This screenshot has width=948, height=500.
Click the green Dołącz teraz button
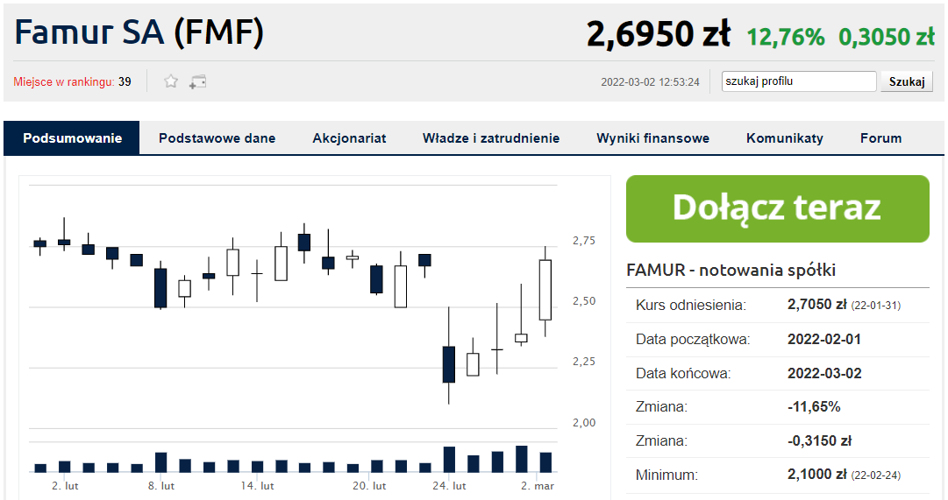[x=778, y=209]
